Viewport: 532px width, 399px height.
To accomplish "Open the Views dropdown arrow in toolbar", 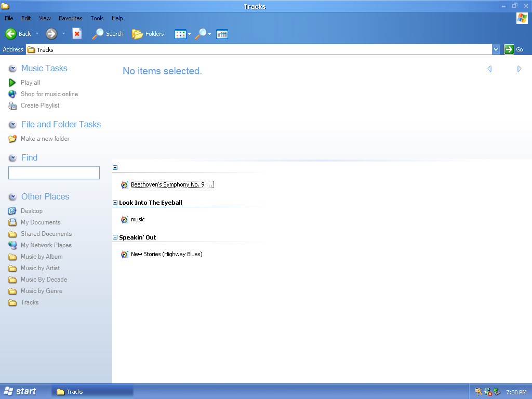I will point(189,34).
